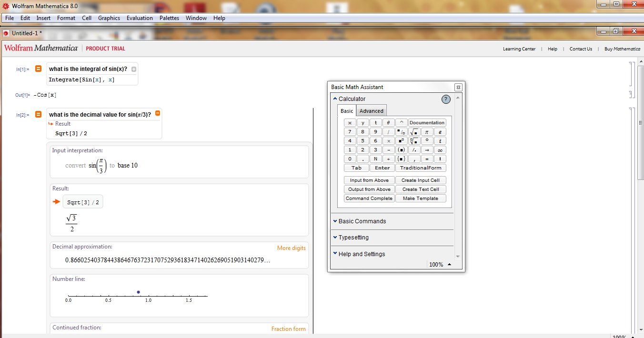Insert the power superscript template

point(401,141)
